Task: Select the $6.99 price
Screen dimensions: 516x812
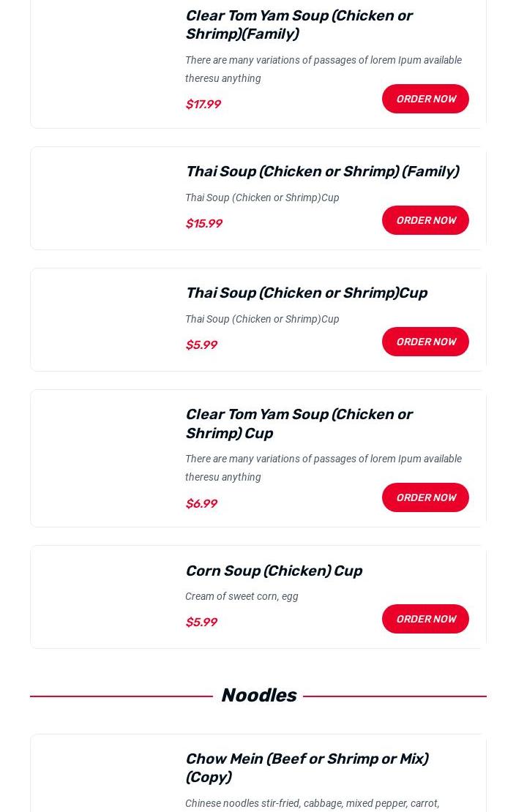Action: tap(201, 503)
